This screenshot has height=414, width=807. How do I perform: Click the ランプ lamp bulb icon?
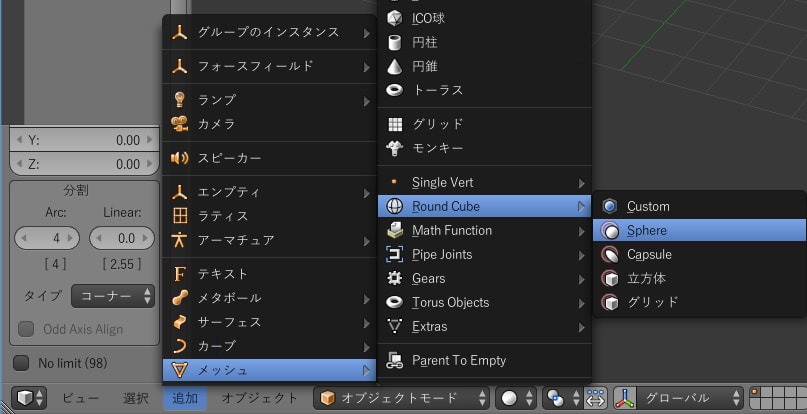[180, 100]
